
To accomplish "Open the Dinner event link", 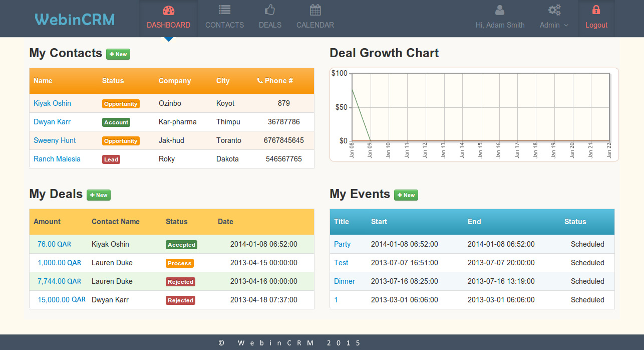I will pos(345,281).
